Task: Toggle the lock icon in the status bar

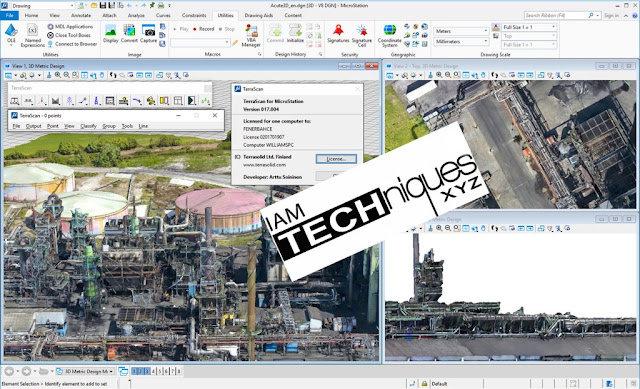Action: pyautogui.click(x=424, y=383)
